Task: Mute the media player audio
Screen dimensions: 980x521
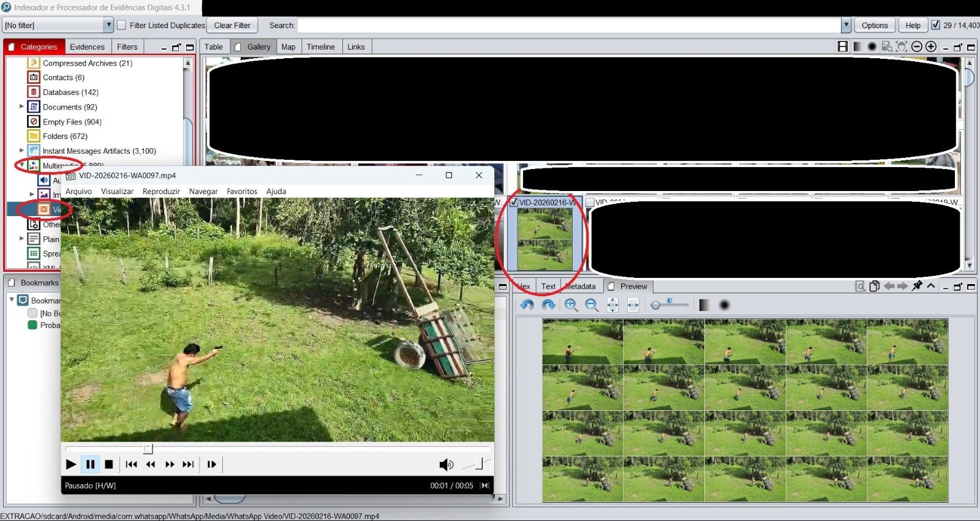Action: tap(446, 465)
